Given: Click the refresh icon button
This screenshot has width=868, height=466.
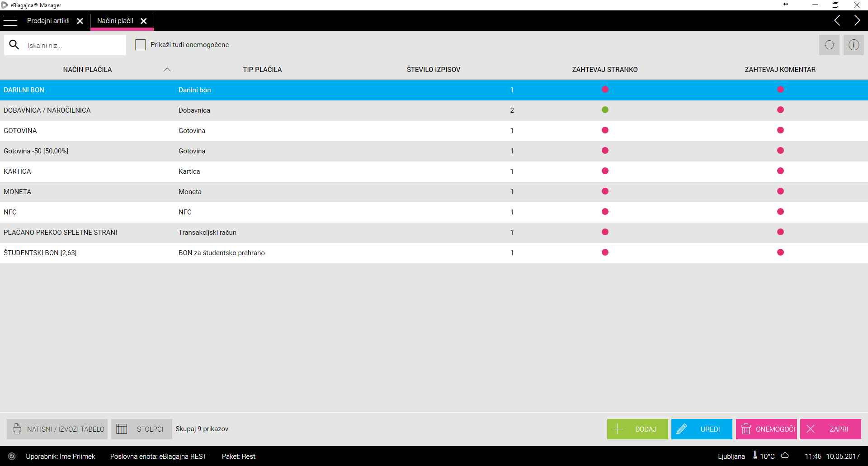Looking at the screenshot, I should [x=829, y=45].
